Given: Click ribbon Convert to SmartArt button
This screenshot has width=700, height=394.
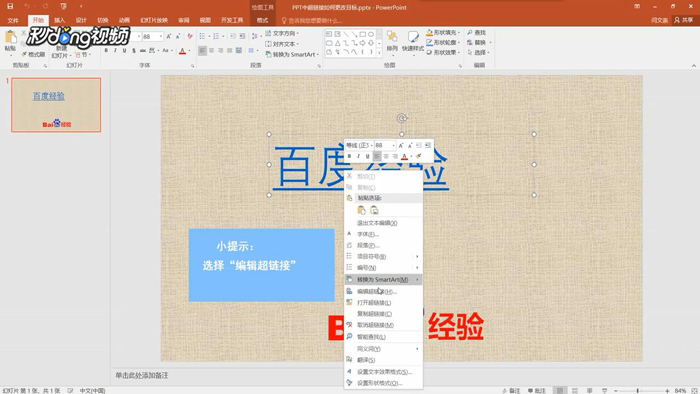Looking at the screenshot, I should click(x=292, y=54).
